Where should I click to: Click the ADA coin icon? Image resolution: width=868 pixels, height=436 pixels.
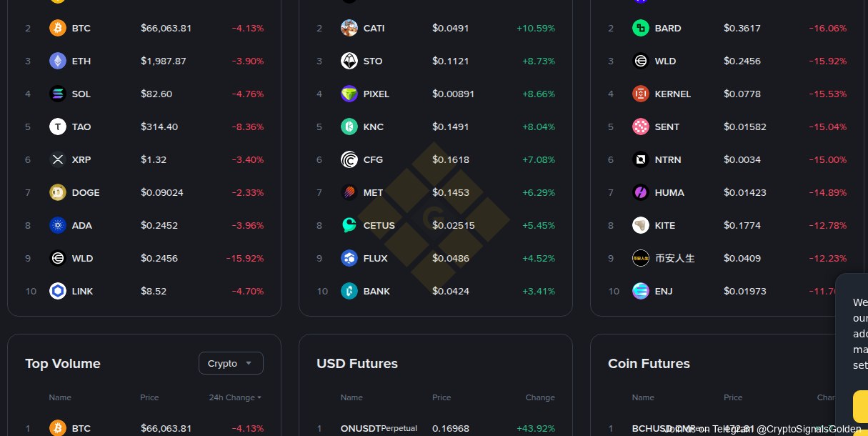(58, 226)
